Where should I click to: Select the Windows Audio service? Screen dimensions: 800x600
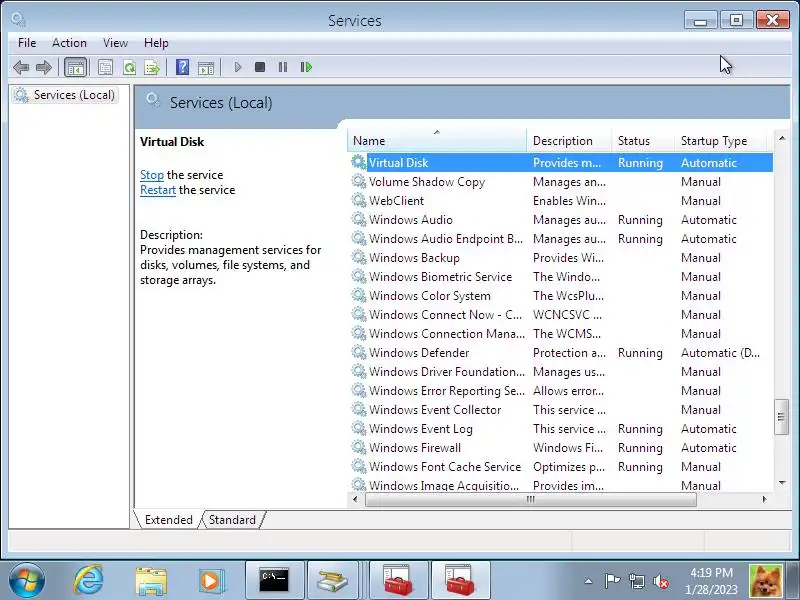point(560,220)
